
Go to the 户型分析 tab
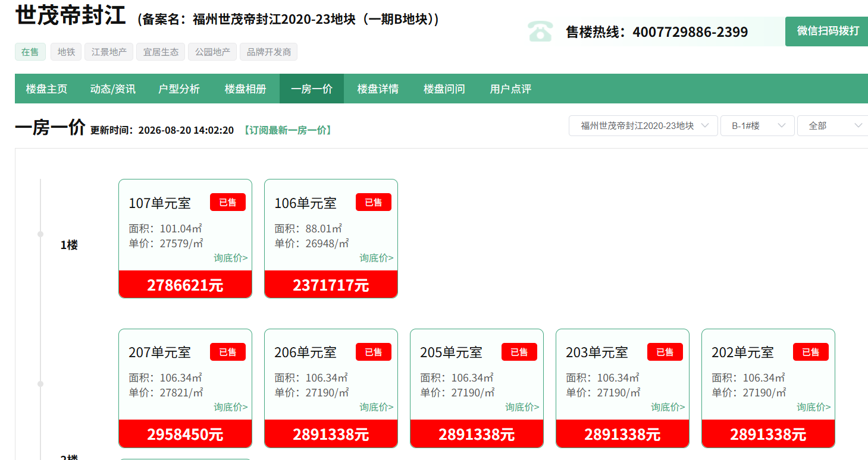179,89
